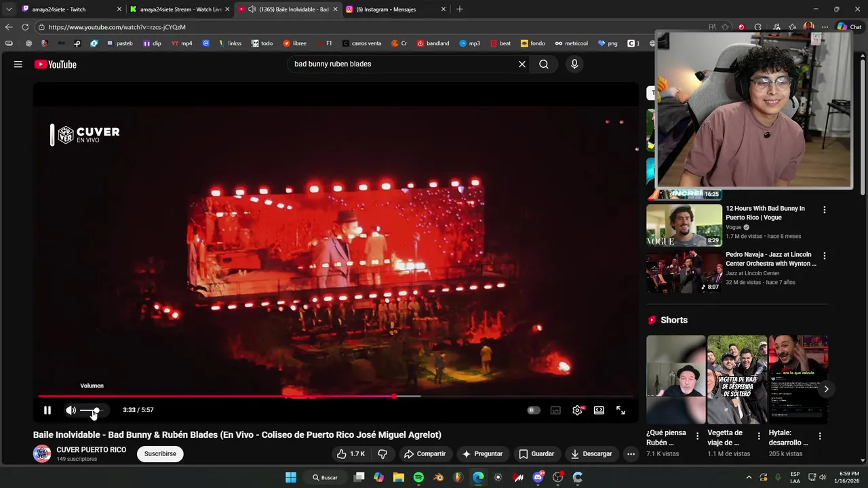The height and width of the screenshot is (488, 868).
Task: Switch to Instagram Mensajes tab
Action: (x=396, y=9)
